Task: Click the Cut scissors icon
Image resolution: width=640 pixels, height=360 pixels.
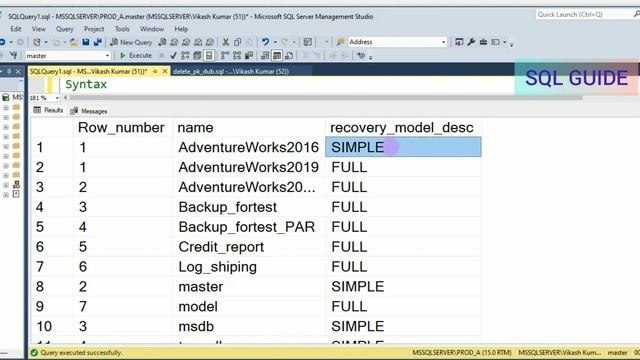Action: point(225,42)
